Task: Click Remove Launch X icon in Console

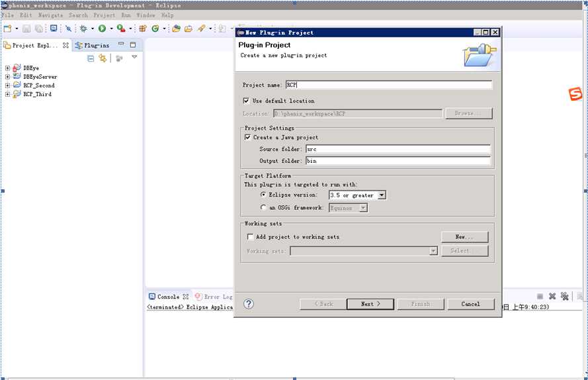Action: click(x=552, y=297)
